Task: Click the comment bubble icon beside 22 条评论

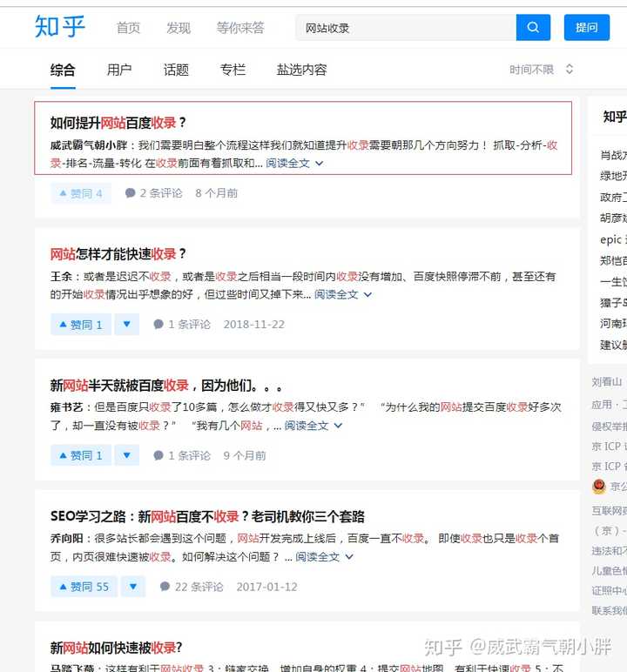Action: 165,587
